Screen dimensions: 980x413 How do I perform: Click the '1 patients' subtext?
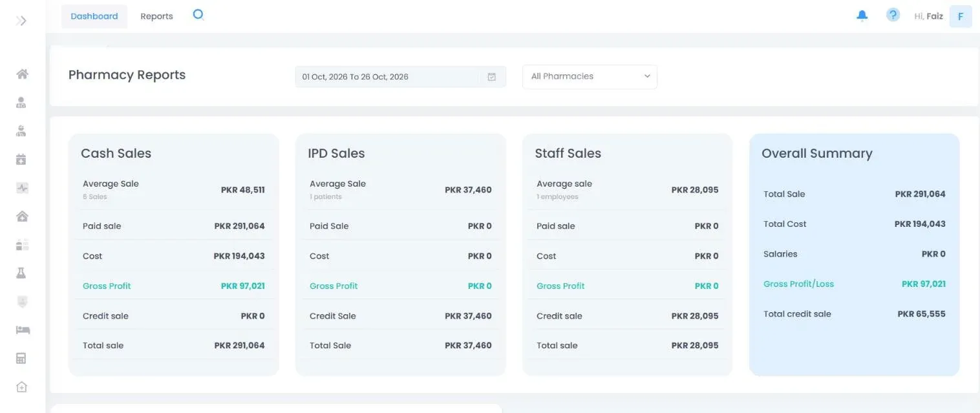(325, 196)
